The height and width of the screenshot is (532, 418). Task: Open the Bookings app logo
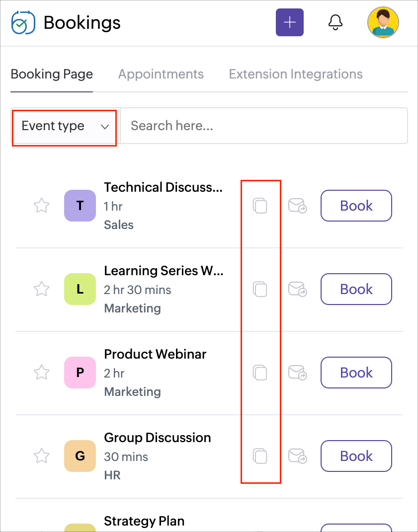(x=23, y=23)
